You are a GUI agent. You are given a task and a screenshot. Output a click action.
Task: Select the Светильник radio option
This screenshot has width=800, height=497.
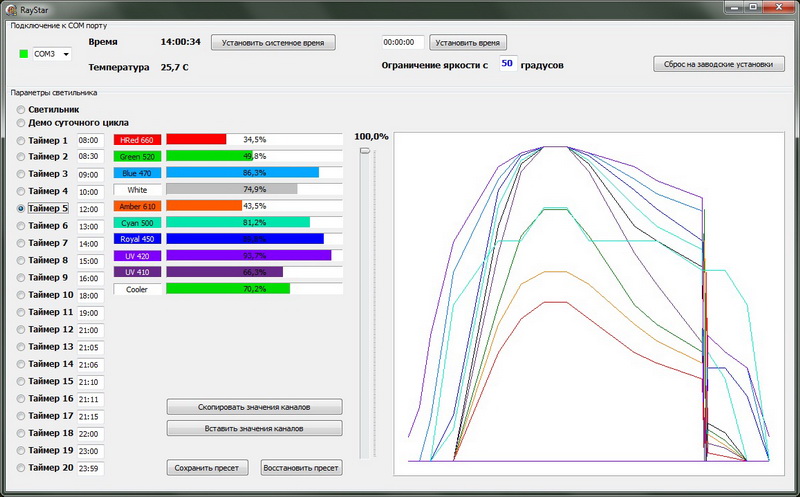[21, 109]
